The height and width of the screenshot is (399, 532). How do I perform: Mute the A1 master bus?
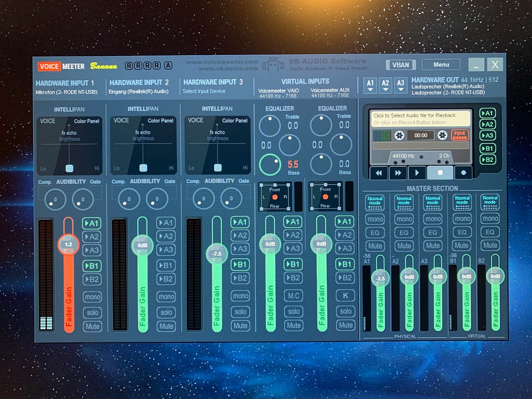[x=375, y=246]
